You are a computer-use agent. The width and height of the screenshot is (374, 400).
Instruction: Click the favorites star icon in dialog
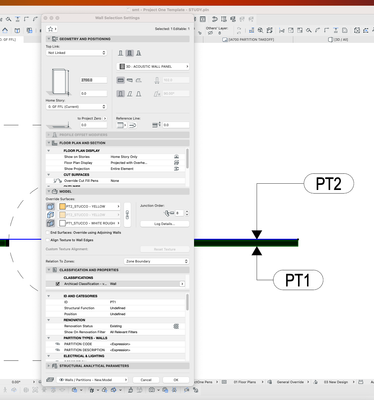(x=52, y=29)
